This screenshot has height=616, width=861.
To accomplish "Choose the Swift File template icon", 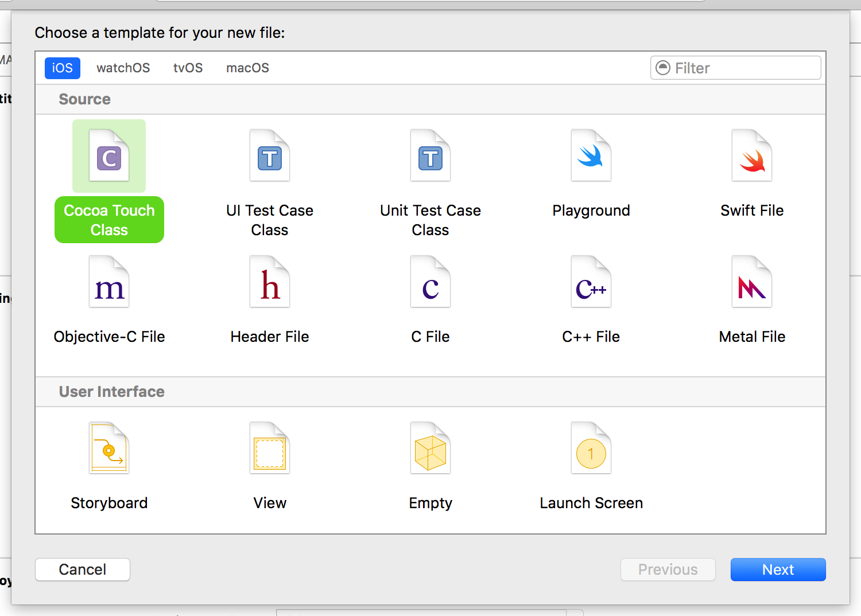I will click(752, 156).
